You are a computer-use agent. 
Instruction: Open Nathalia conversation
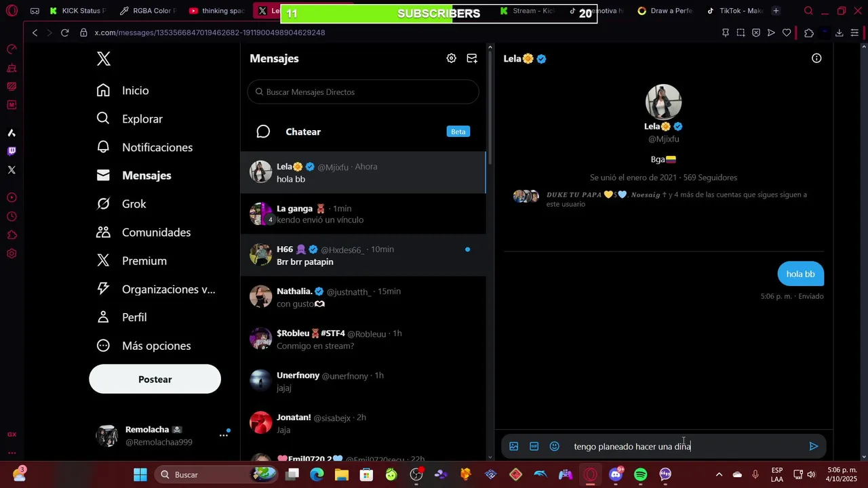point(363,298)
